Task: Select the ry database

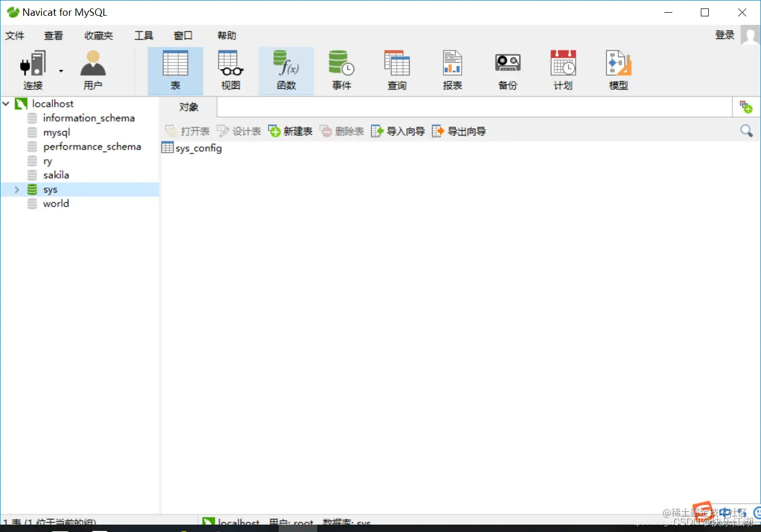Action: click(x=47, y=160)
